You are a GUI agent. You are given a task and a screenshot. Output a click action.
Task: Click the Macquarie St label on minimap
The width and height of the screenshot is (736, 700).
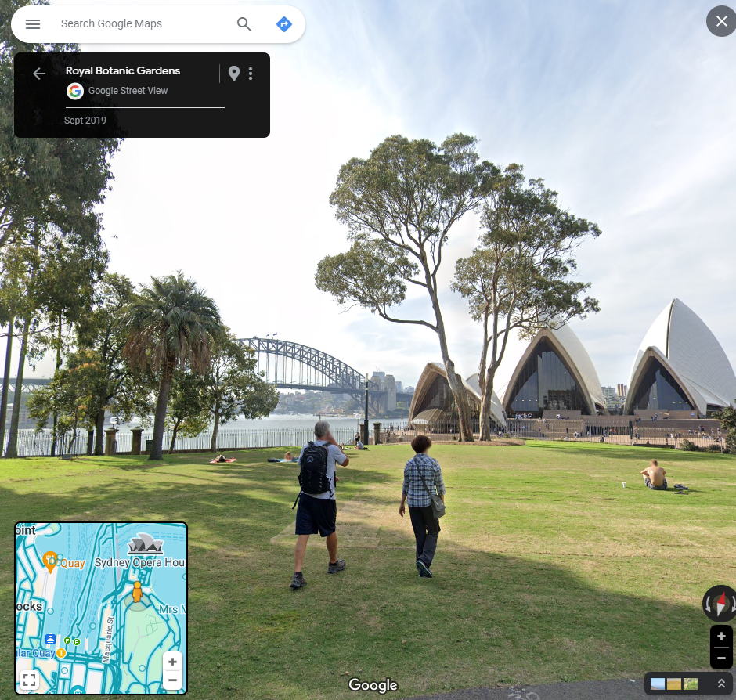(108, 640)
